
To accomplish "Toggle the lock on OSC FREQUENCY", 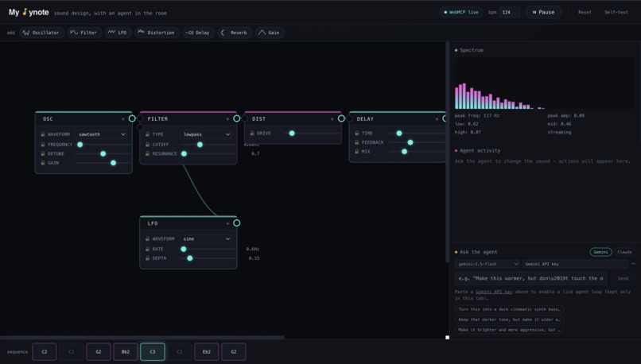I will (43, 144).
